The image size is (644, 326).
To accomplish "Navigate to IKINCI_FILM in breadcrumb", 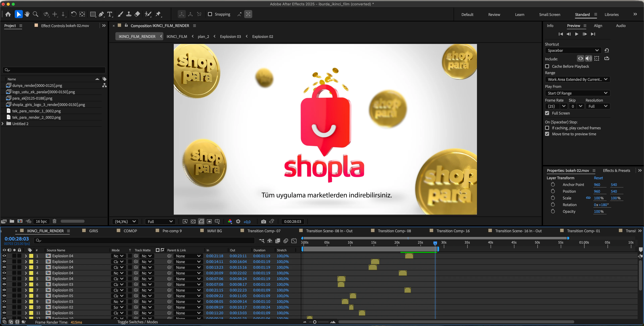I will click(x=177, y=37).
